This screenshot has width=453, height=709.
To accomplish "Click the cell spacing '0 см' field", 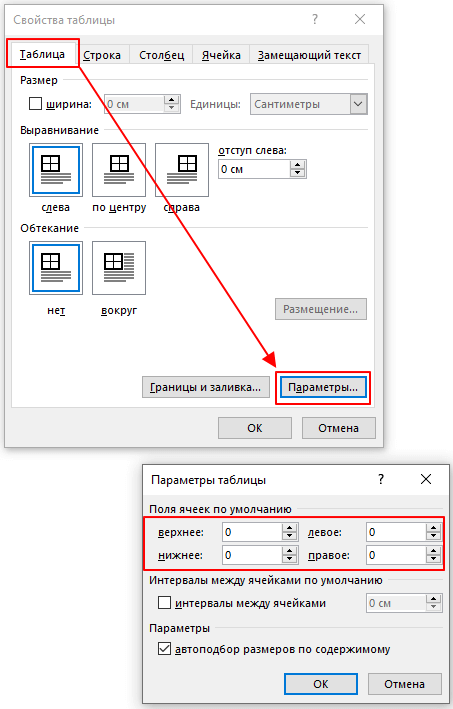I will coord(396,603).
